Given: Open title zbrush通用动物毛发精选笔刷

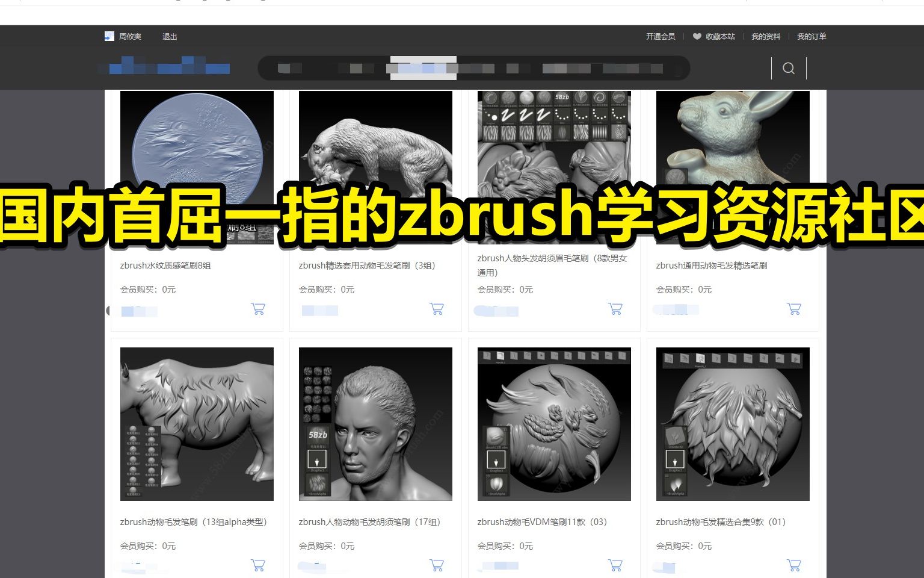Looking at the screenshot, I should 712,266.
